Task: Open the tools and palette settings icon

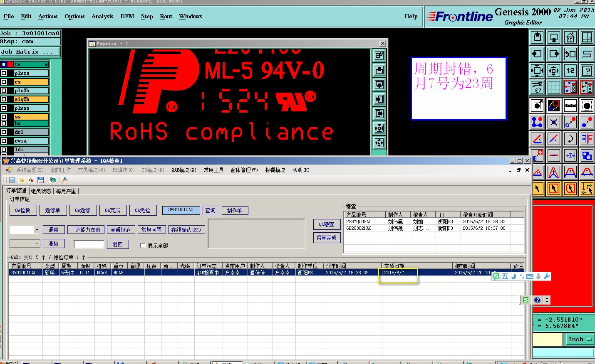Action: click(537, 87)
